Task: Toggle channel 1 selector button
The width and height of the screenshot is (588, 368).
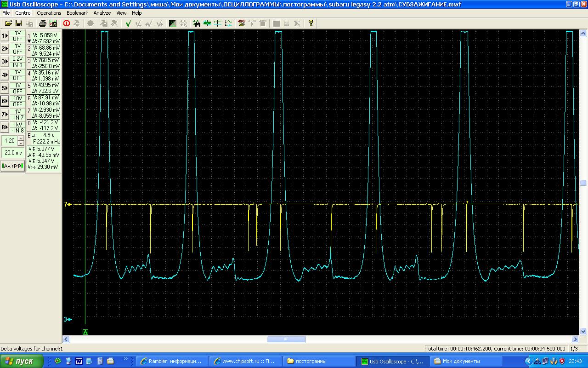Action: pos(5,36)
